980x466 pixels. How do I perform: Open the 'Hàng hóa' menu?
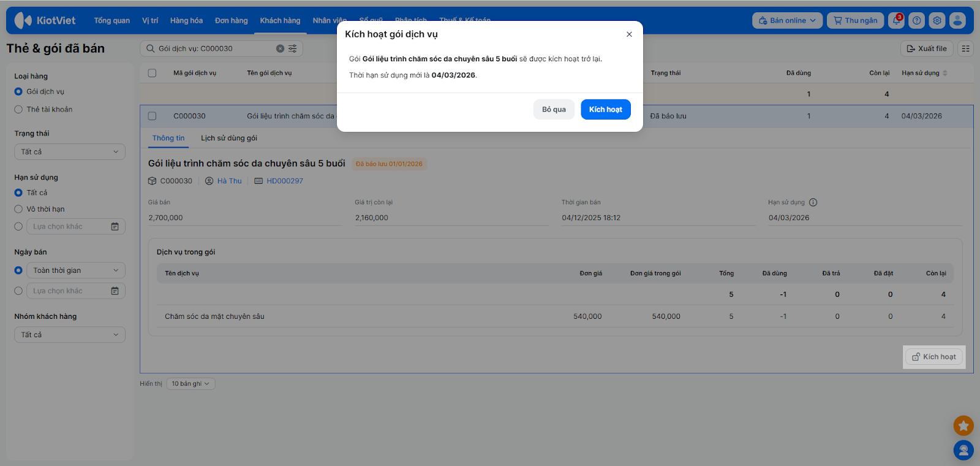point(186,20)
